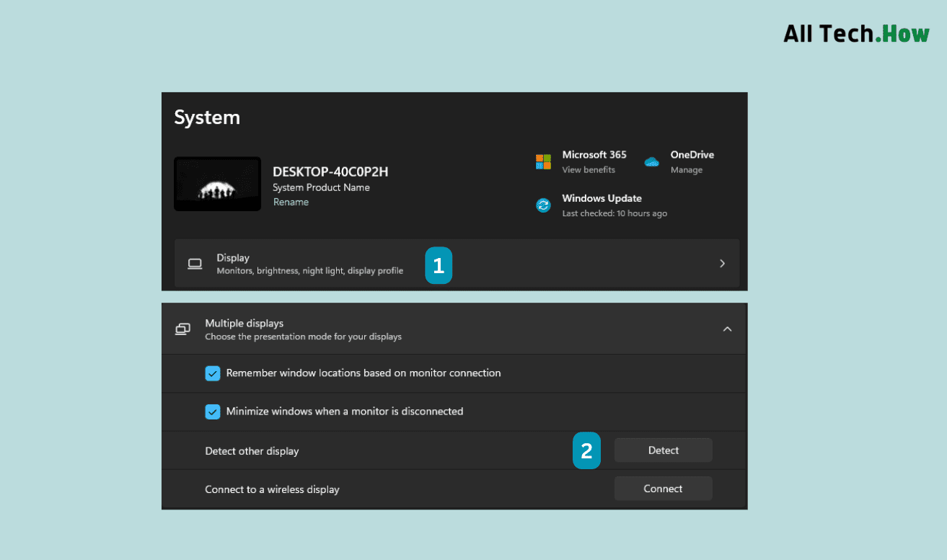
Task: Click Last checked: 10 hours ago text
Action: point(615,213)
